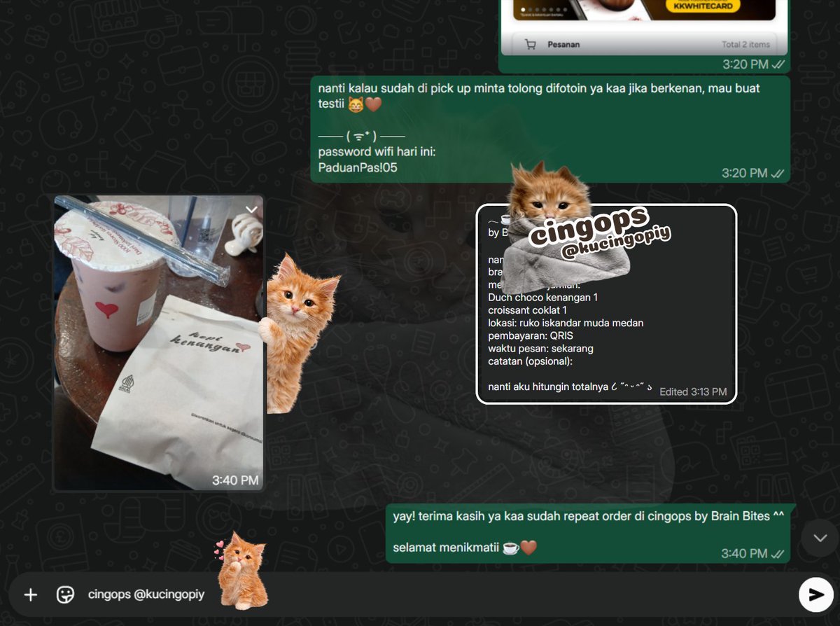
Task: Jump to latest messages with down chevron
Action: [x=820, y=538]
